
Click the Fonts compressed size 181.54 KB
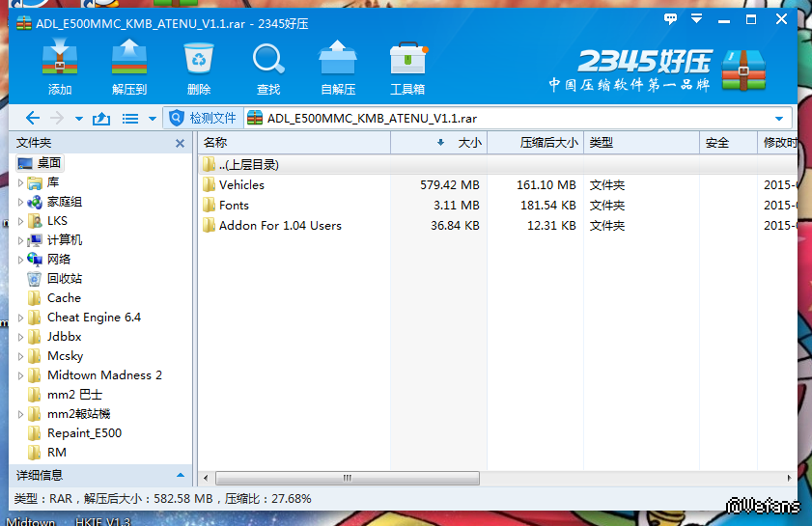pyautogui.click(x=547, y=205)
